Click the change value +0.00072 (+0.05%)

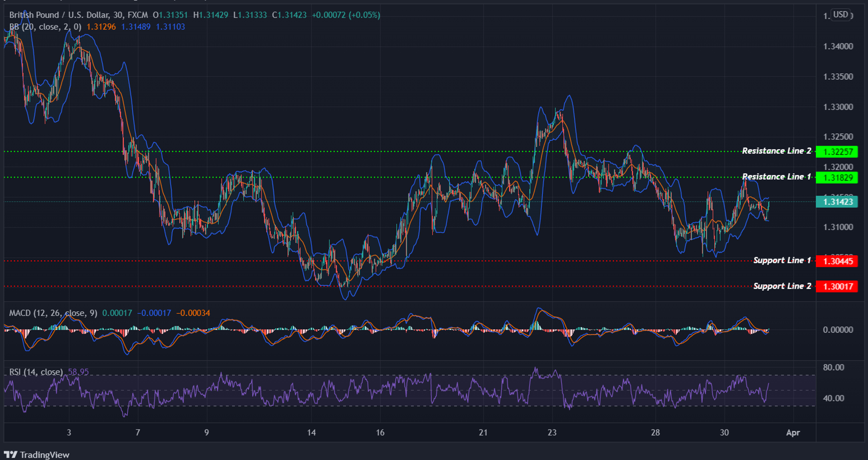click(x=345, y=15)
